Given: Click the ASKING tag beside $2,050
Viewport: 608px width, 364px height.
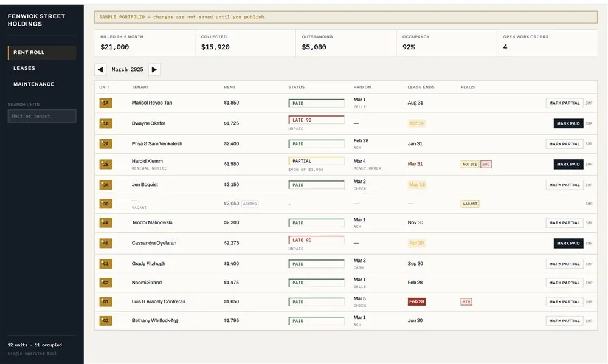Looking at the screenshot, I should click(x=250, y=204).
